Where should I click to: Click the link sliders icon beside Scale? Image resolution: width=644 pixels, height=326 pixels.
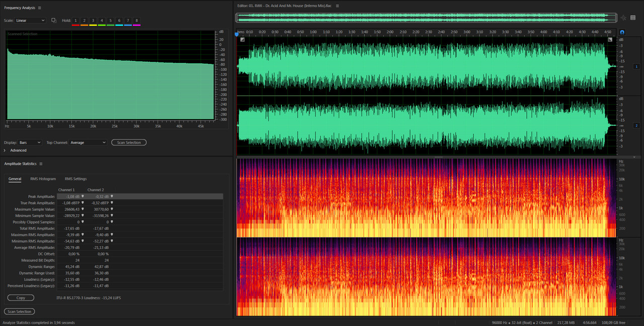point(54,20)
